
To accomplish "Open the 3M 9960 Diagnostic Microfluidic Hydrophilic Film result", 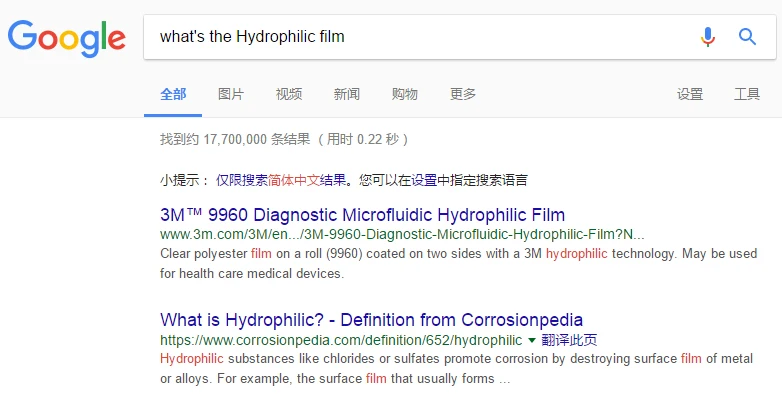I will click(363, 215).
